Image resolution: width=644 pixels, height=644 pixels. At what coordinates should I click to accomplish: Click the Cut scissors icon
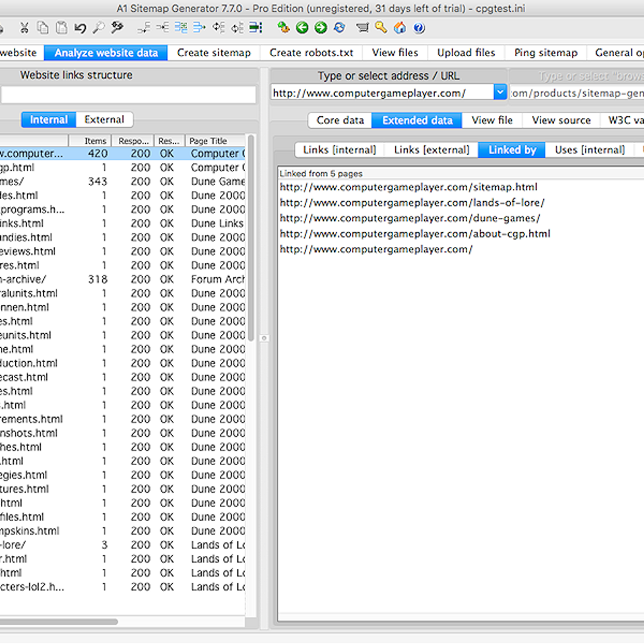click(x=25, y=28)
